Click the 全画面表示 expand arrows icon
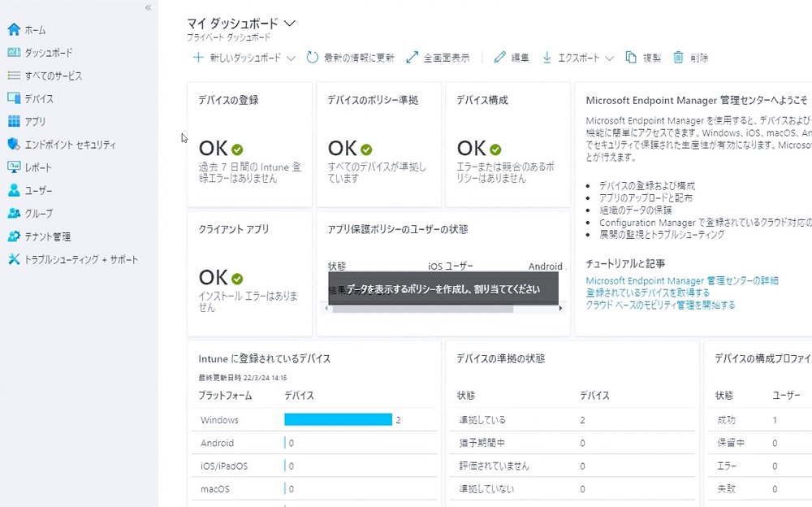812x507 pixels. 412,58
